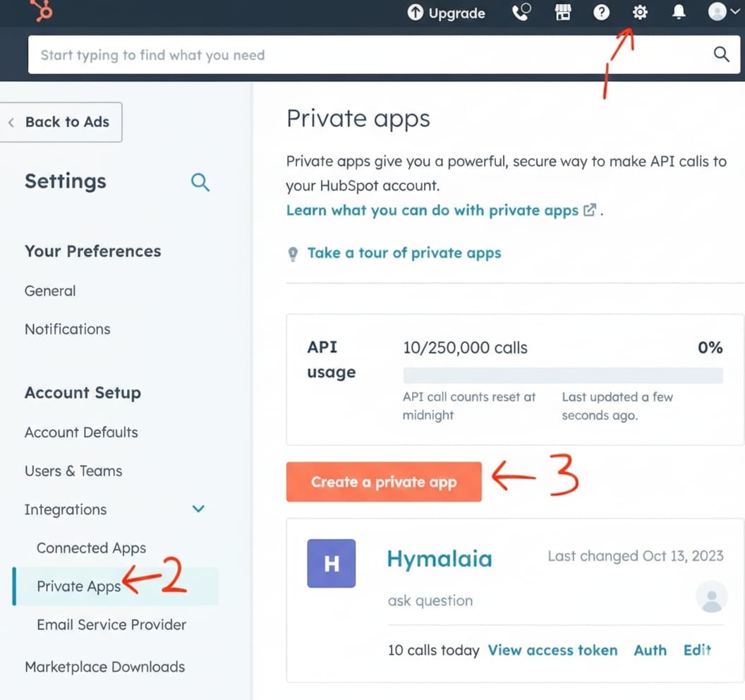The height and width of the screenshot is (700, 745).
Task: Click the help question mark icon
Action: point(601,13)
